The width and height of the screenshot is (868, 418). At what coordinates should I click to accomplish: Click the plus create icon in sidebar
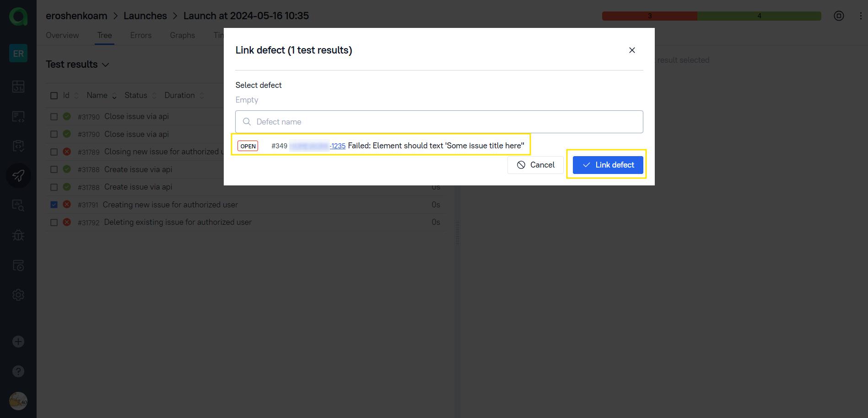point(18,342)
